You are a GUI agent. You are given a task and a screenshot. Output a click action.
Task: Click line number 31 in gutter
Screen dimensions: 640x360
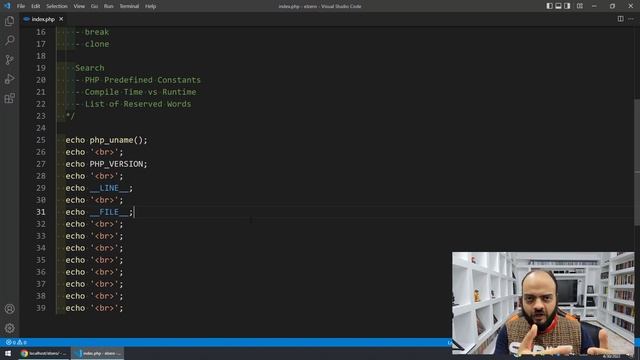coord(41,212)
